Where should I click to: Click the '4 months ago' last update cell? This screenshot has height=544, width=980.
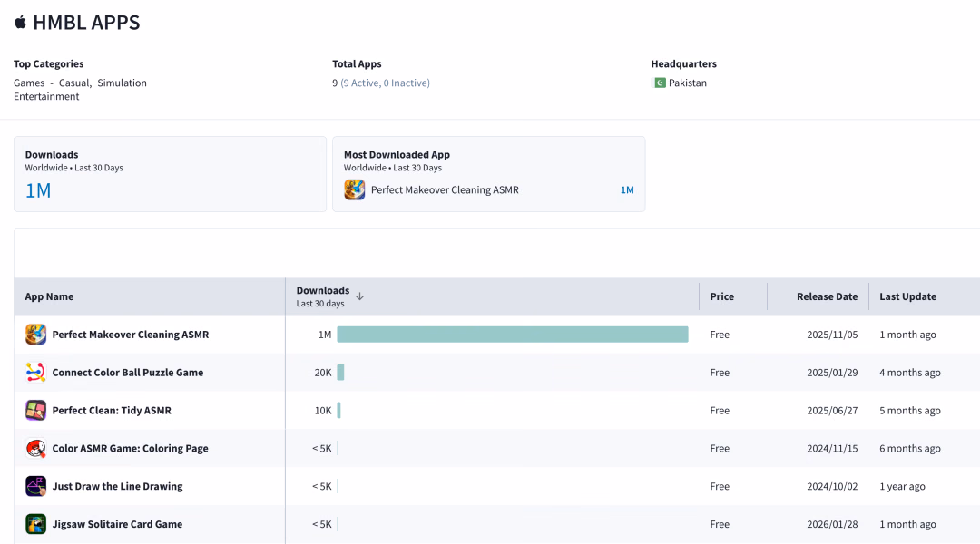tap(910, 373)
